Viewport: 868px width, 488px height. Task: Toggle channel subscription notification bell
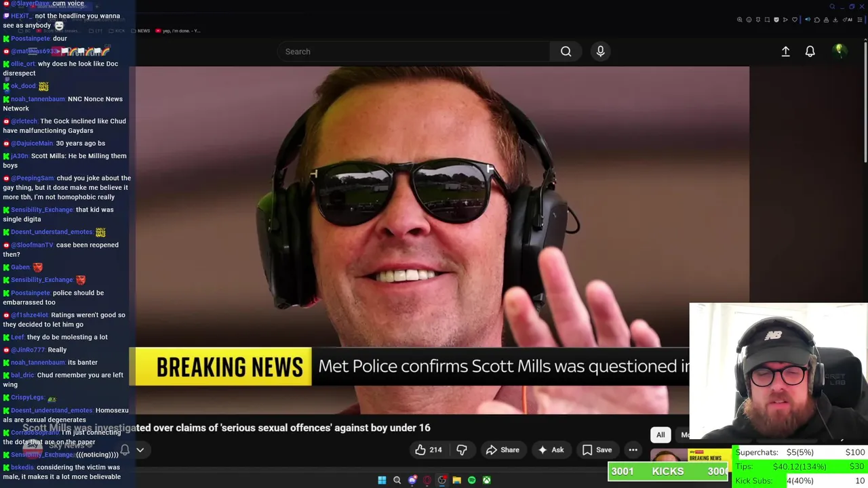click(x=125, y=449)
